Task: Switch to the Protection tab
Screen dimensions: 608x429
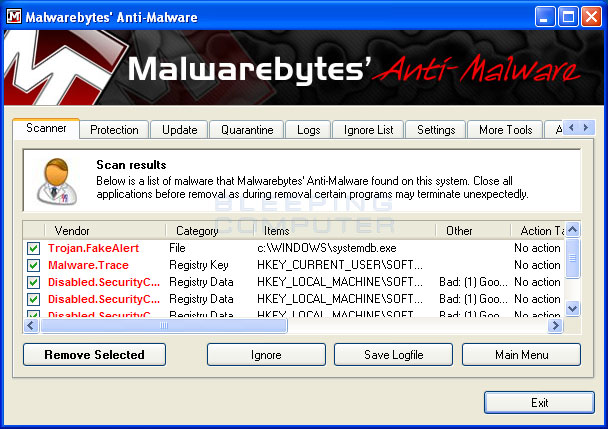Action: 114,130
